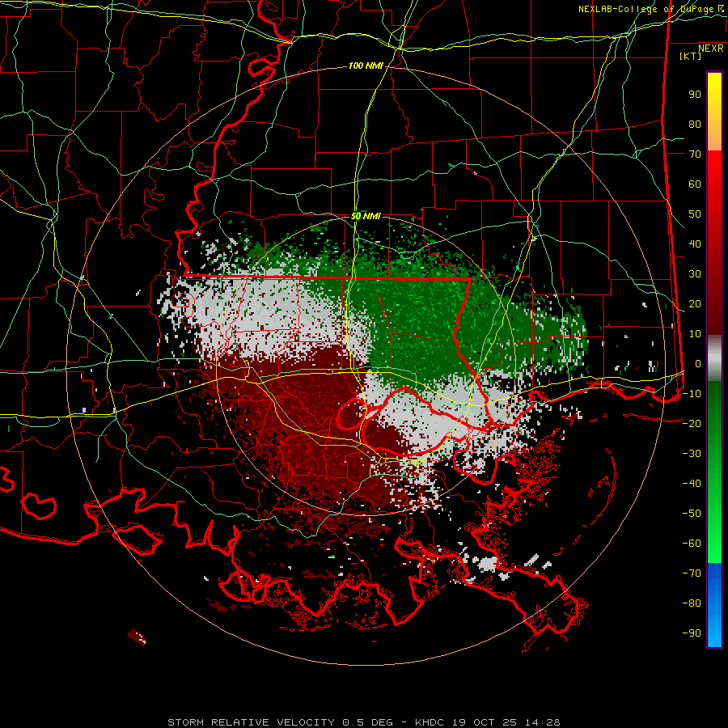This screenshot has width=728, height=728.
Task: Click the -80 value on velocity scale
Action: click(692, 603)
